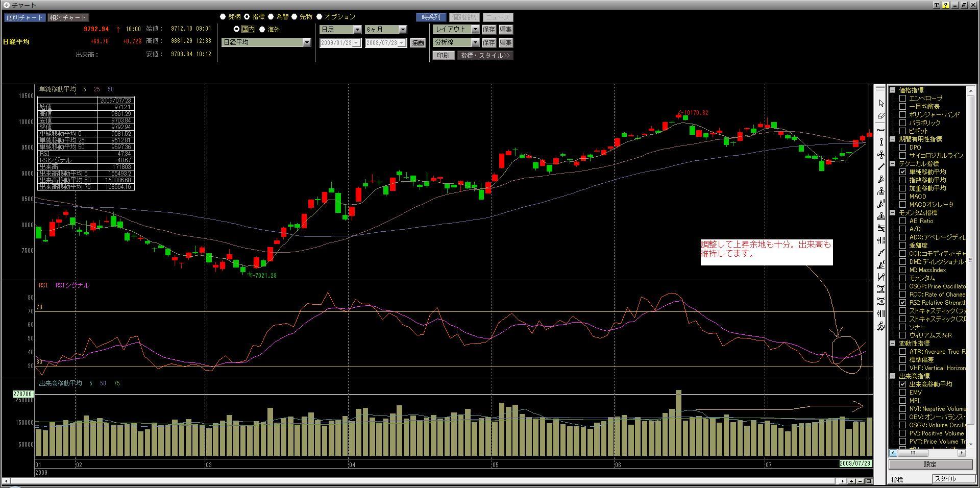Click the chart zoom-out minus button
This screenshot has height=488, width=980.
860,481
